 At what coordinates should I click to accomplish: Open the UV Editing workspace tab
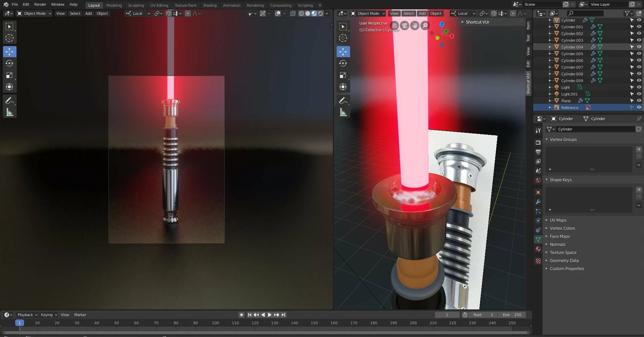[x=159, y=5]
